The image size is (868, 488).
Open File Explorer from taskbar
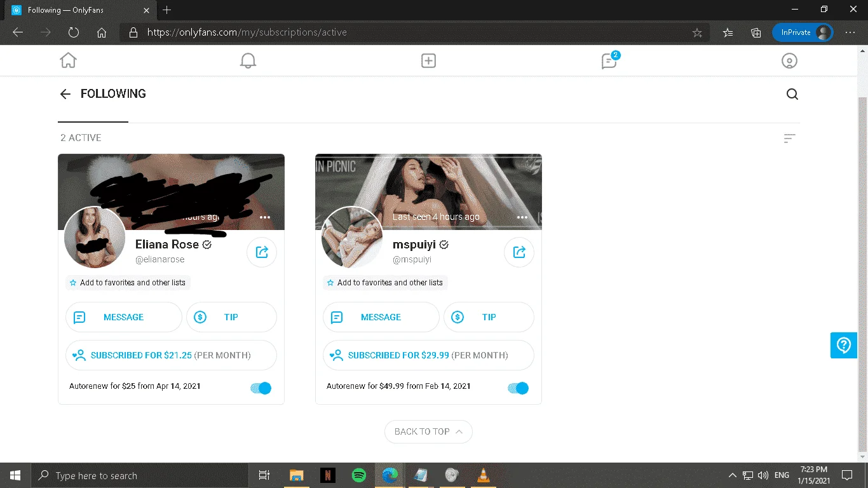pyautogui.click(x=296, y=475)
